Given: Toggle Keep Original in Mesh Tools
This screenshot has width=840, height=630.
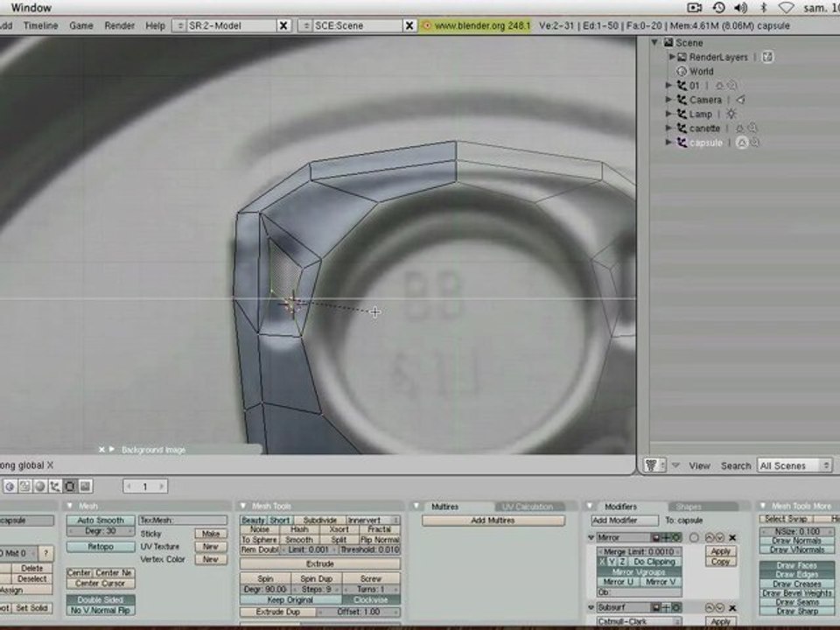Looking at the screenshot, I should pyautogui.click(x=290, y=599).
